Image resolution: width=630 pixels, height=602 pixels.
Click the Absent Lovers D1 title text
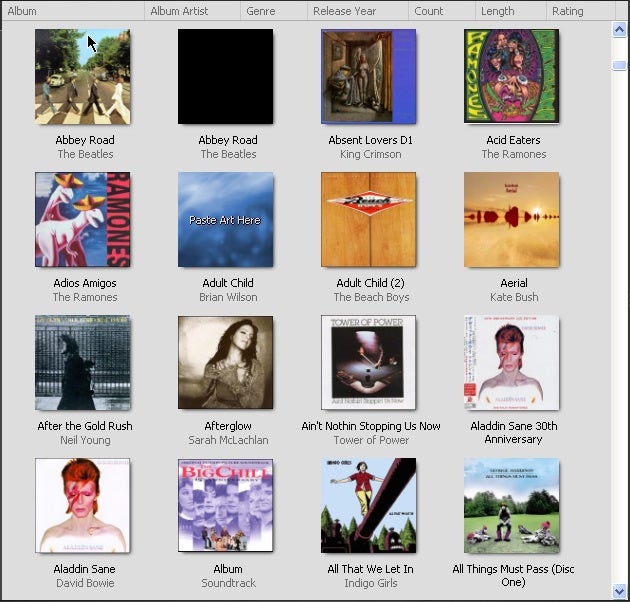(370, 140)
